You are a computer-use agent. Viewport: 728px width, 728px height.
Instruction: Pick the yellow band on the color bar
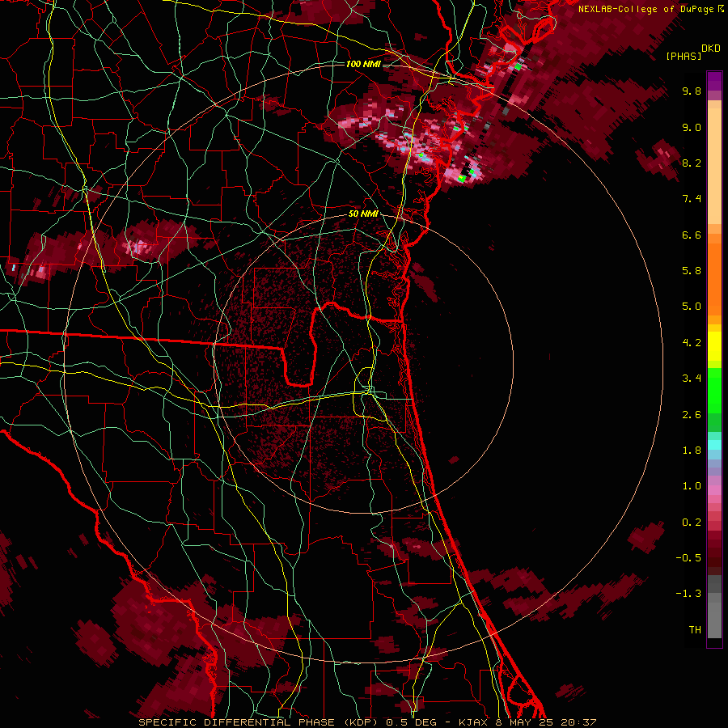[x=714, y=346]
